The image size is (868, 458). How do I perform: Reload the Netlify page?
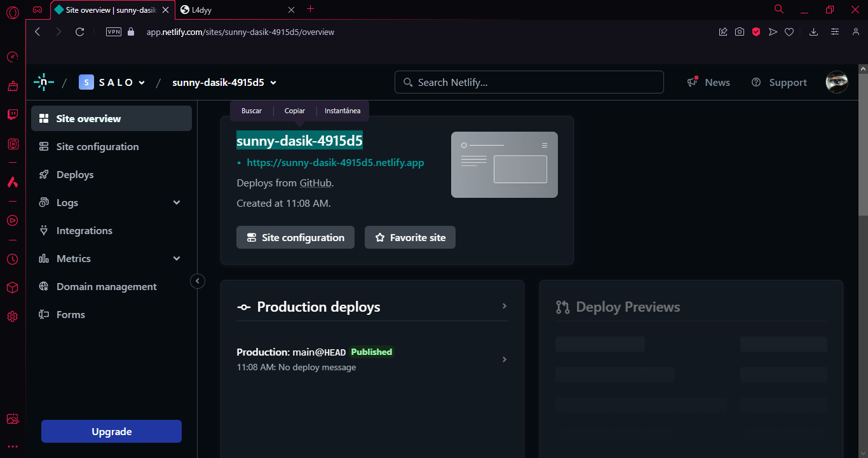click(79, 32)
